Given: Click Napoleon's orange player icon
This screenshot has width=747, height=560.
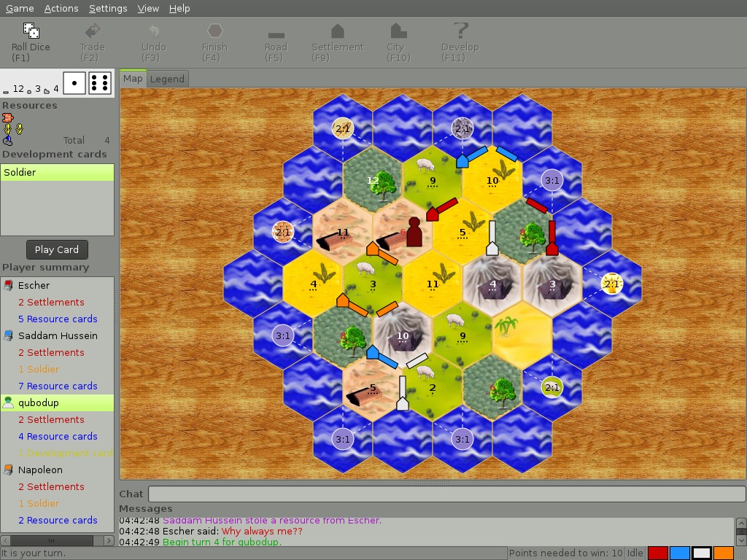Looking at the screenshot, I should tap(8, 470).
